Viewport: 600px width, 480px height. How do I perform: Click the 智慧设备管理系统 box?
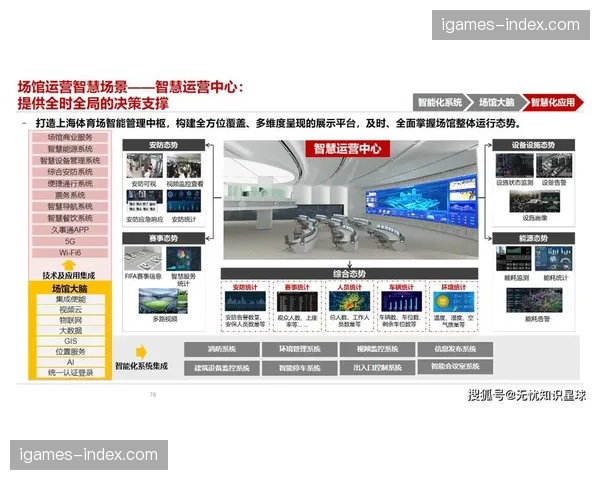tap(70, 160)
